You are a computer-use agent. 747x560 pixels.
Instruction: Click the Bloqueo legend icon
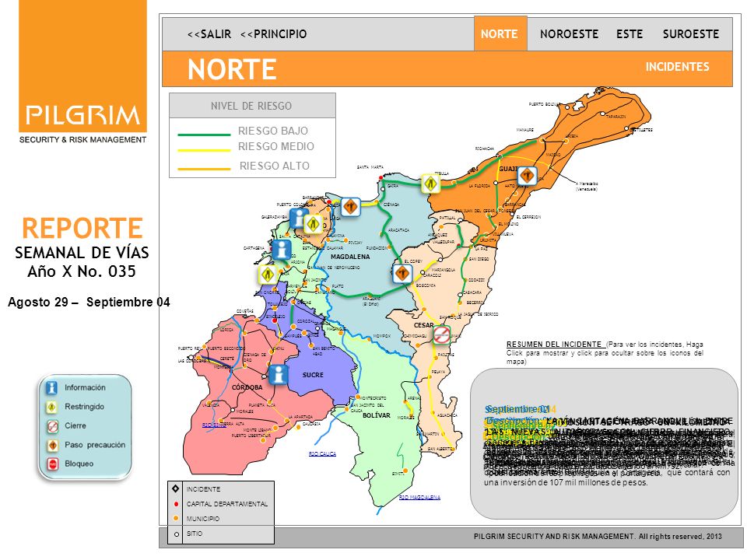(52, 464)
